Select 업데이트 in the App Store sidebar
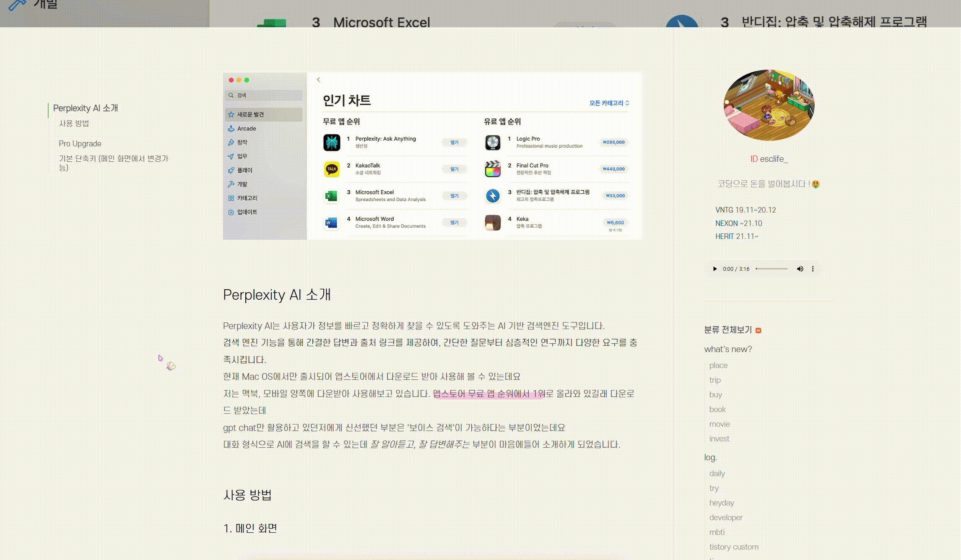This screenshot has width=961, height=560. click(264, 212)
